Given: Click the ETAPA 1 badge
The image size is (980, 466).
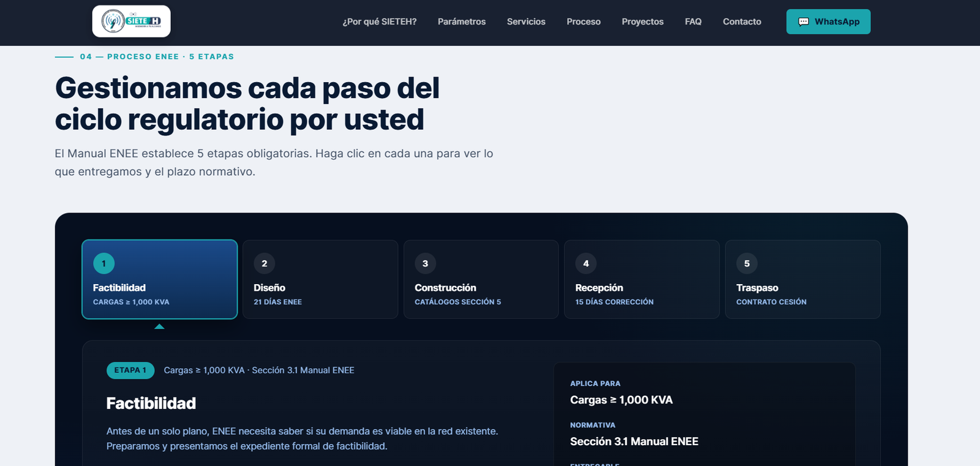Looking at the screenshot, I should 130,370.
